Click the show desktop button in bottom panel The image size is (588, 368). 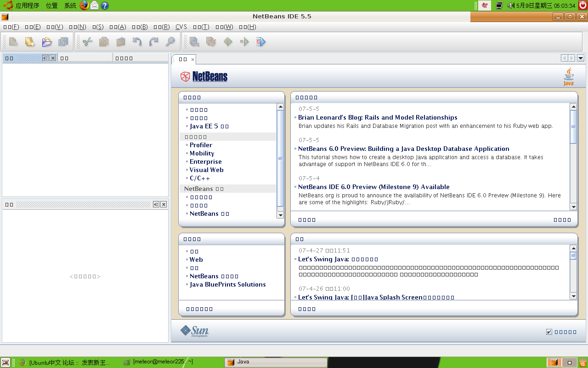pyautogui.click(x=6, y=362)
